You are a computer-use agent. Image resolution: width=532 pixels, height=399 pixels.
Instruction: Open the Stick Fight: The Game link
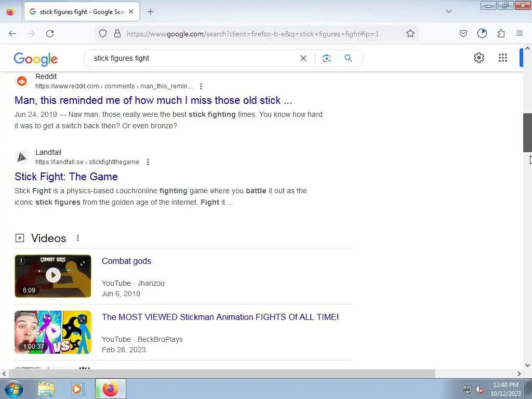tap(66, 177)
